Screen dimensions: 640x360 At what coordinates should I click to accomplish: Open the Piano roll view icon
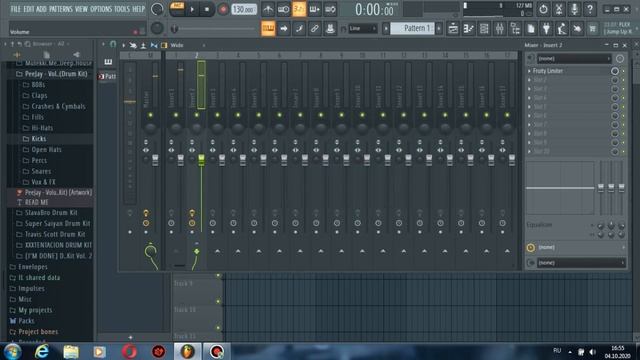point(469,29)
